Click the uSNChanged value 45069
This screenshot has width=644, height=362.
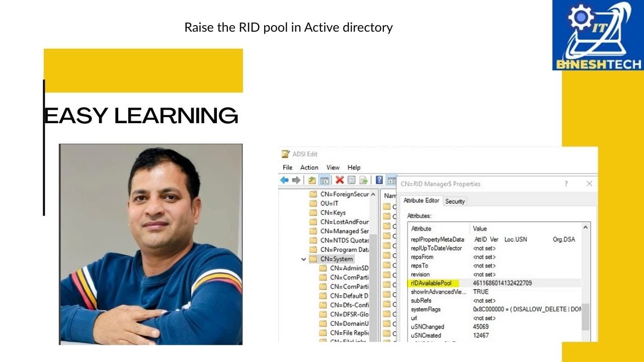click(x=481, y=327)
